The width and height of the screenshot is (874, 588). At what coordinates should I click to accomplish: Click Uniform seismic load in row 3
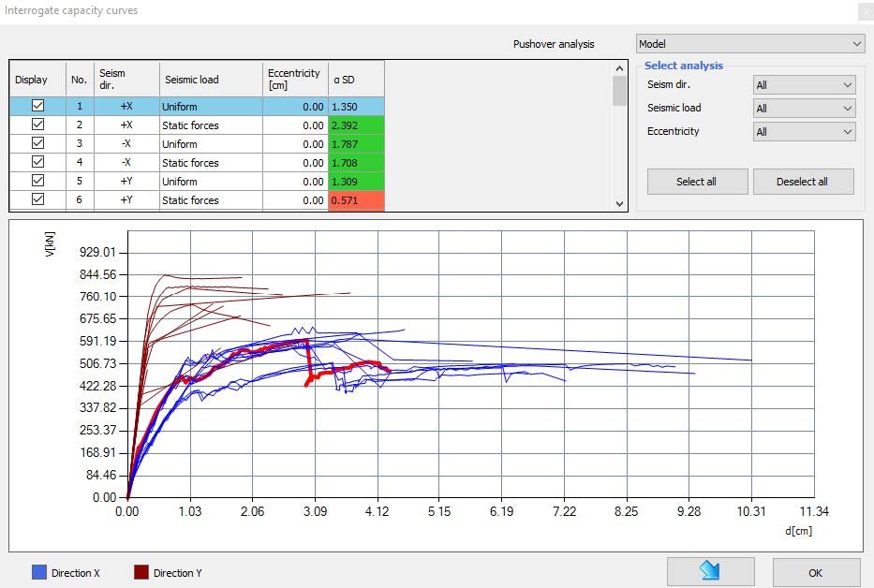(211, 144)
